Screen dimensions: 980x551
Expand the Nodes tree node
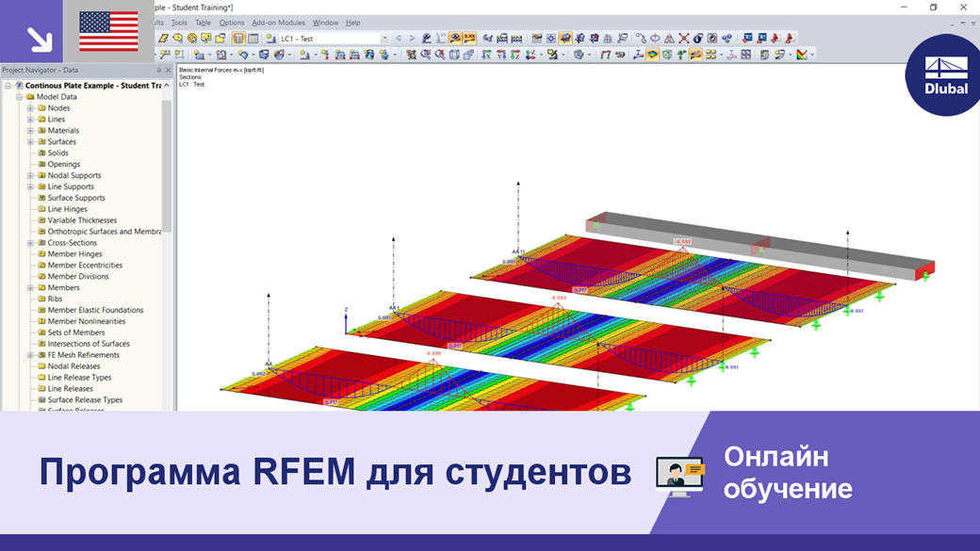coord(30,108)
